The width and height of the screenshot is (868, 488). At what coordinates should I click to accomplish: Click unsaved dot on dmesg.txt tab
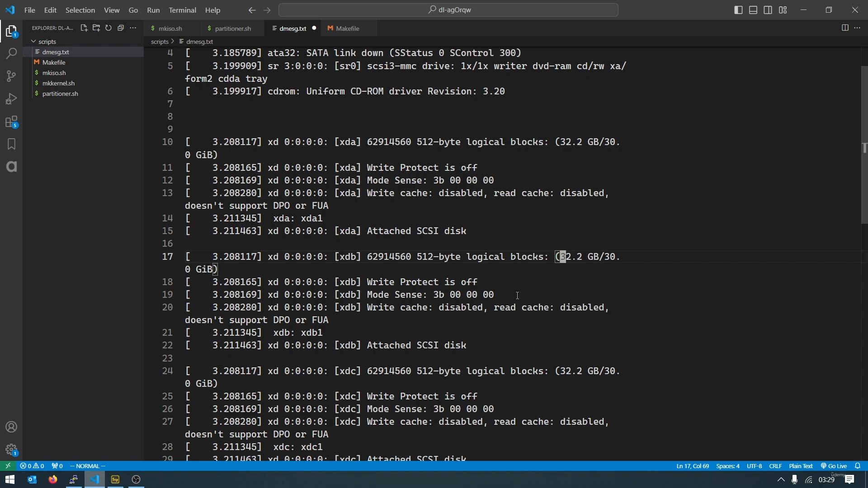314,28
